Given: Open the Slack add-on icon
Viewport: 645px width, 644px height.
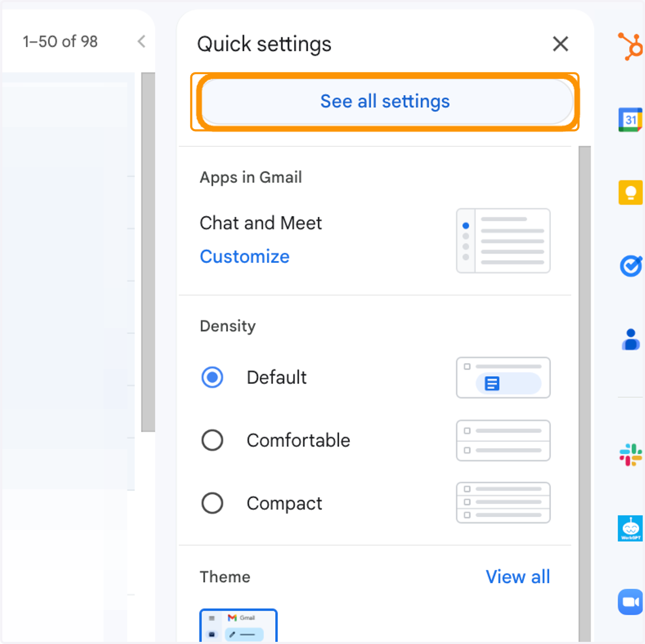Looking at the screenshot, I should pos(630,455).
